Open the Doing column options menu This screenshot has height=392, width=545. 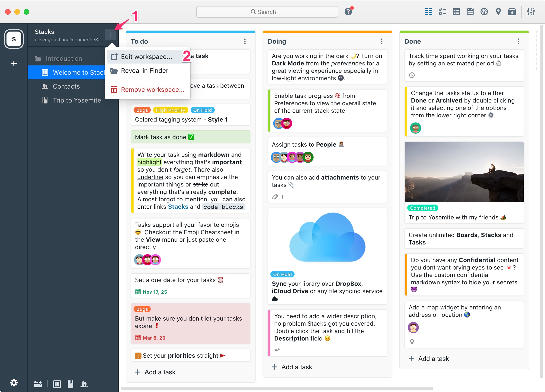click(x=381, y=41)
